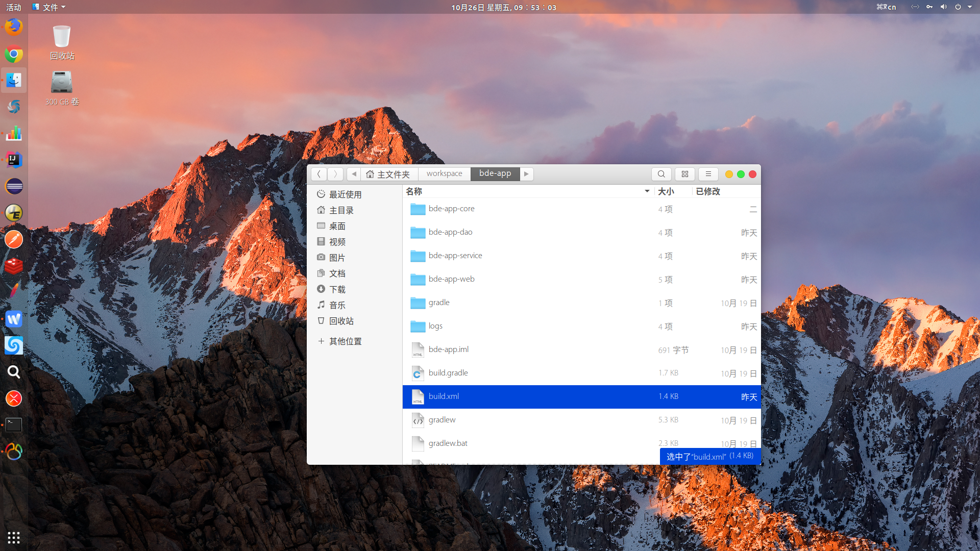Open 最近使用 in the sidebar
This screenshot has width=980, height=551.
pyautogui.click(x=345, y=194)
